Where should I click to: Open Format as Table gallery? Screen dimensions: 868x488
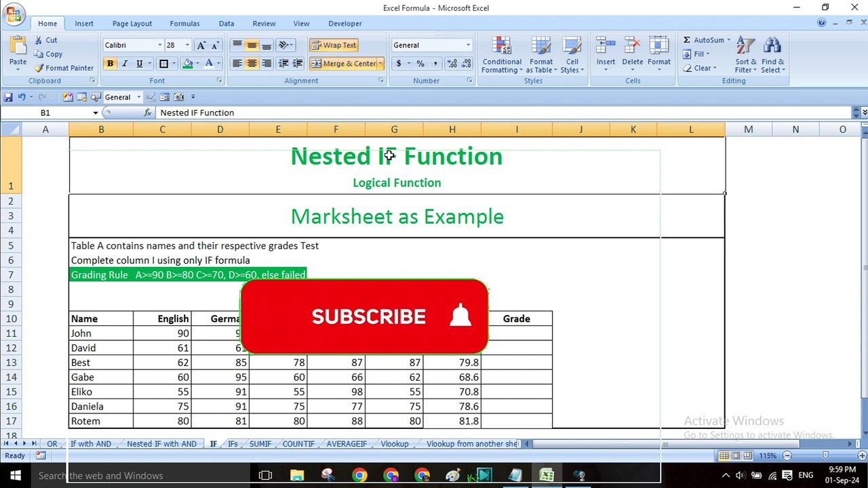coord(541,55)
